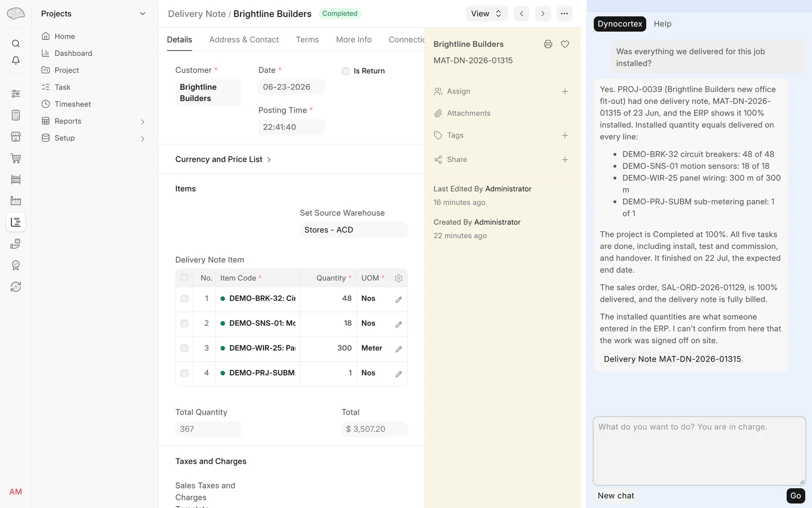Check the row 1 DEMO-BRK-32 checkbox
This screenshot has width=812, height=508.
[x=184, y=299]
